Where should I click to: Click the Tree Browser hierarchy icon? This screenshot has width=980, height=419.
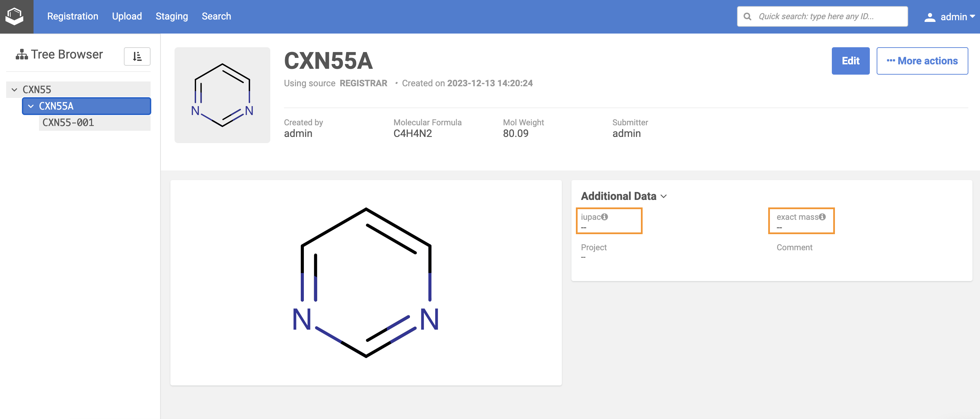[21, 54]
